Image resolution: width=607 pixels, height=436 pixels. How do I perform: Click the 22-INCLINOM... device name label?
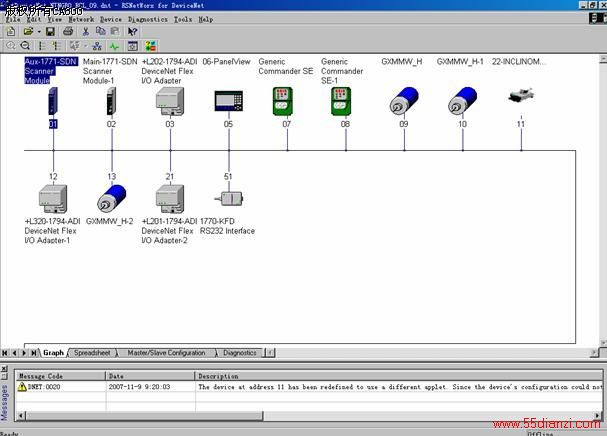[519, 62]
